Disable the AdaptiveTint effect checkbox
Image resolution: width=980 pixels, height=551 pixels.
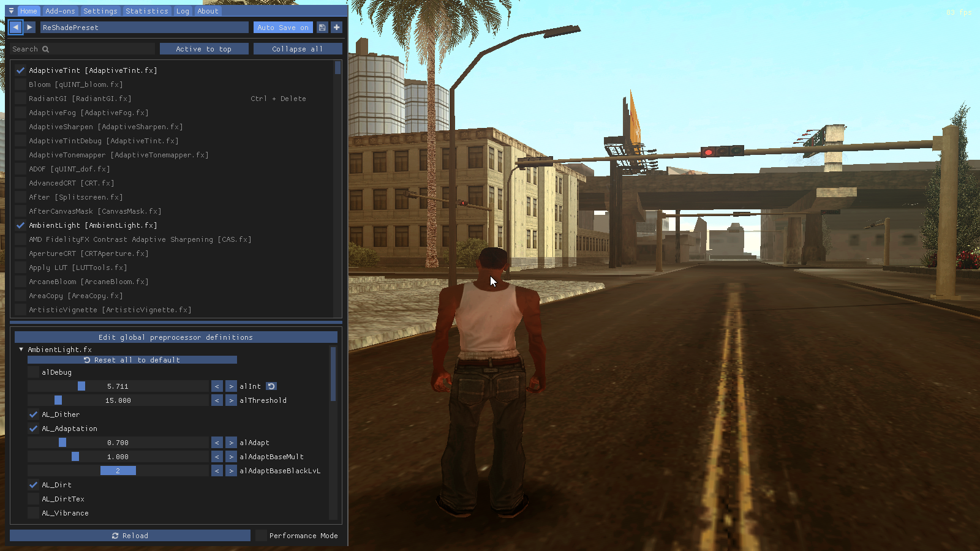point(21,70)
